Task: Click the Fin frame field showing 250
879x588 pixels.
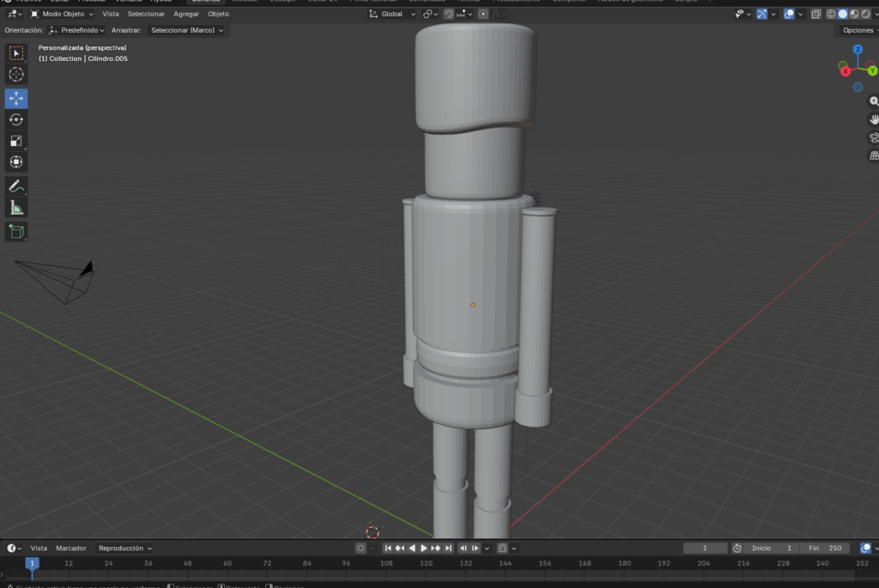Action: 826,548
